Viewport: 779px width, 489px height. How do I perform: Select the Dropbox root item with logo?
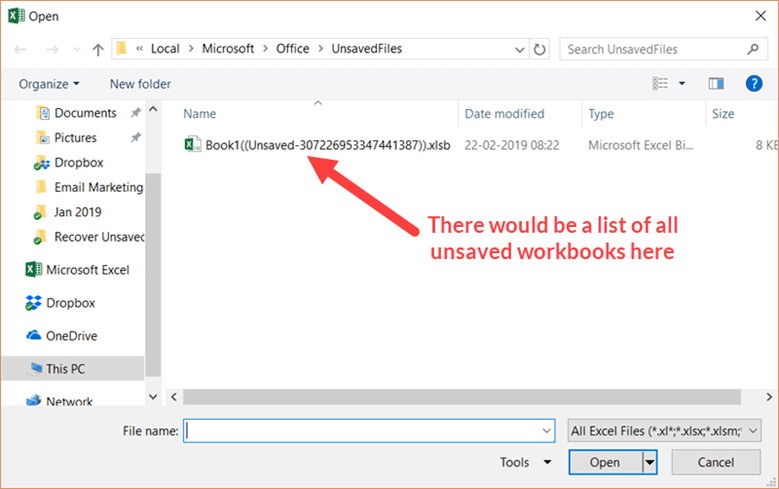point(60,303)
